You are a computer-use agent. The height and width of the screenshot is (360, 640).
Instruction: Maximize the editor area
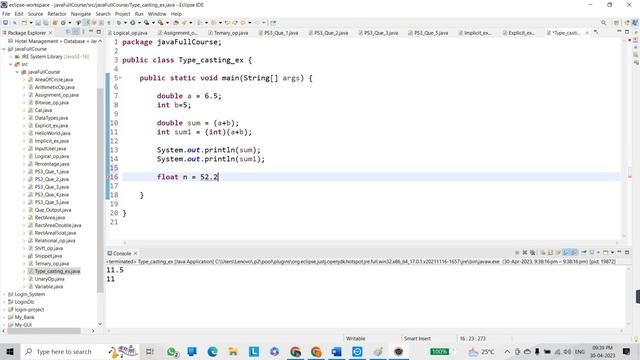[x=627, y=32]
